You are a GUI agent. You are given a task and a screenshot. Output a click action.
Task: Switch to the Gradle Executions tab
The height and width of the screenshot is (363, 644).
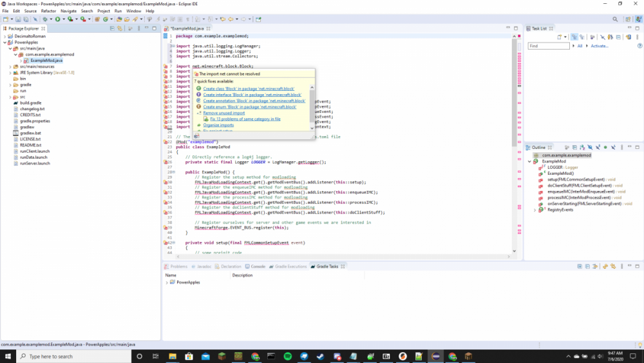[288, 266]
